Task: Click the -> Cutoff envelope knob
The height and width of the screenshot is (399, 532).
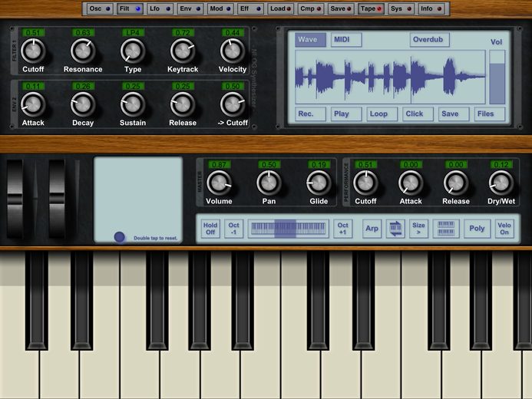Action: coord(233,104)
